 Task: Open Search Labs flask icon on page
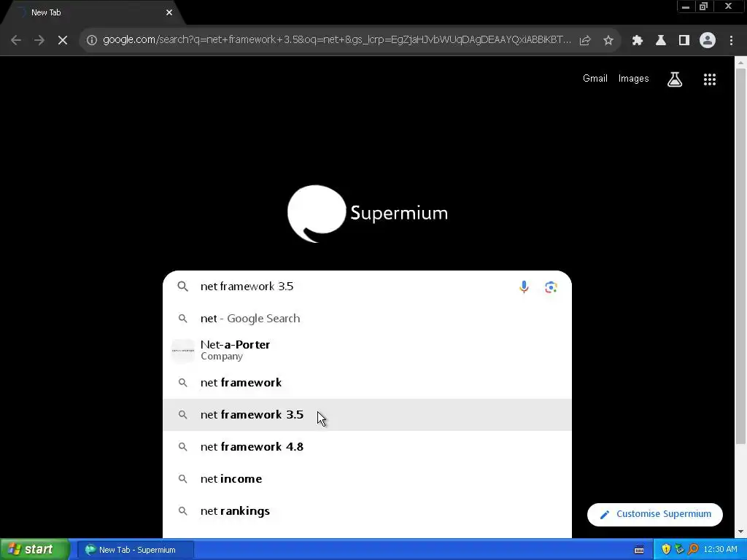675,79
